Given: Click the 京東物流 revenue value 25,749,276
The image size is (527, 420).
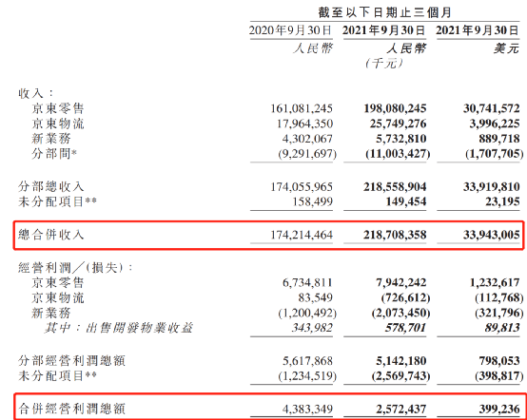Looking at the screenshot, I should [x=398, y=124].
